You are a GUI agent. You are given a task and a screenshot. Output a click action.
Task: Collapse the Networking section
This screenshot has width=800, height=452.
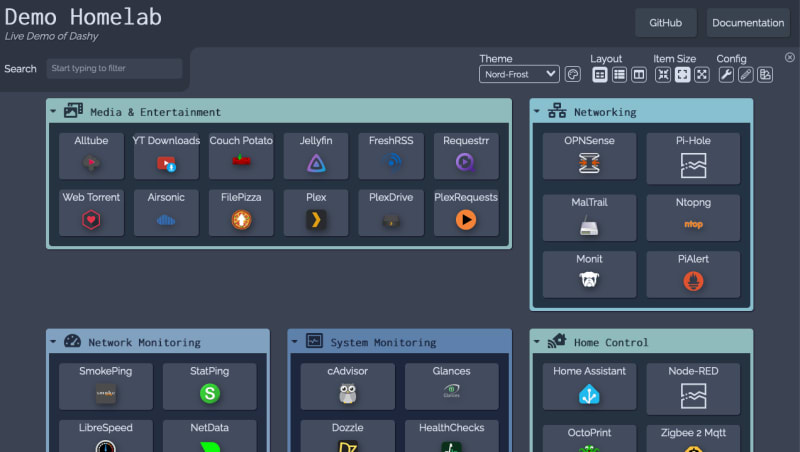click(537, 112)
